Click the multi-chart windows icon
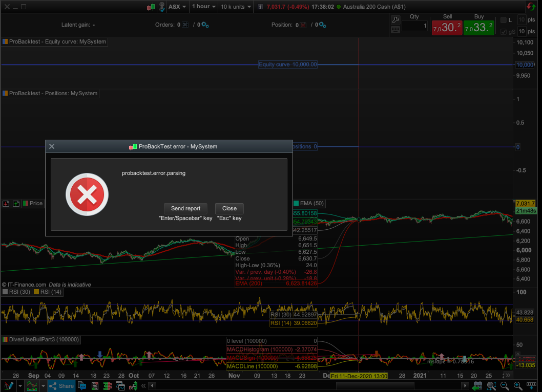This screenshot has height=392, width=542. 120,386
